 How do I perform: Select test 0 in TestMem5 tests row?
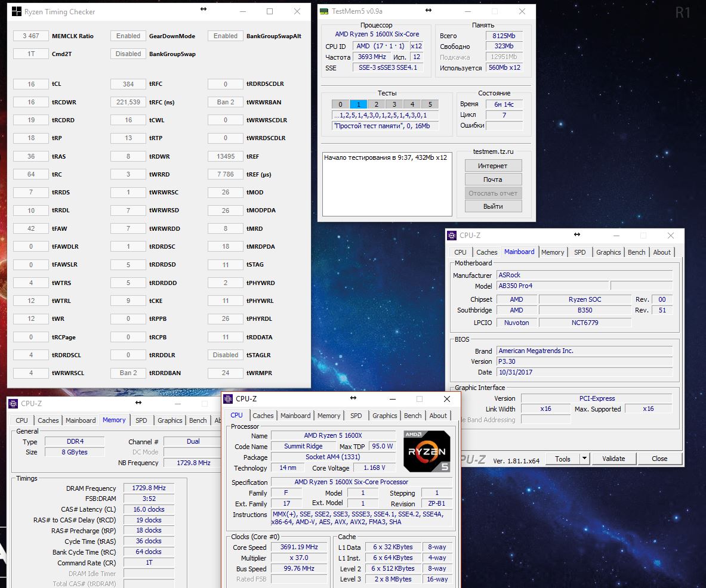(340, 104)
